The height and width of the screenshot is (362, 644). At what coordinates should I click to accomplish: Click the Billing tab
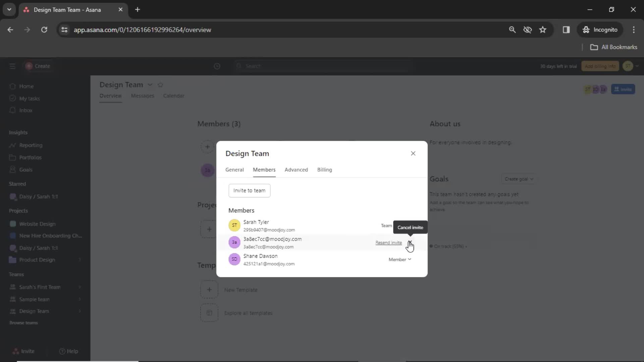(x=324, y=169)
